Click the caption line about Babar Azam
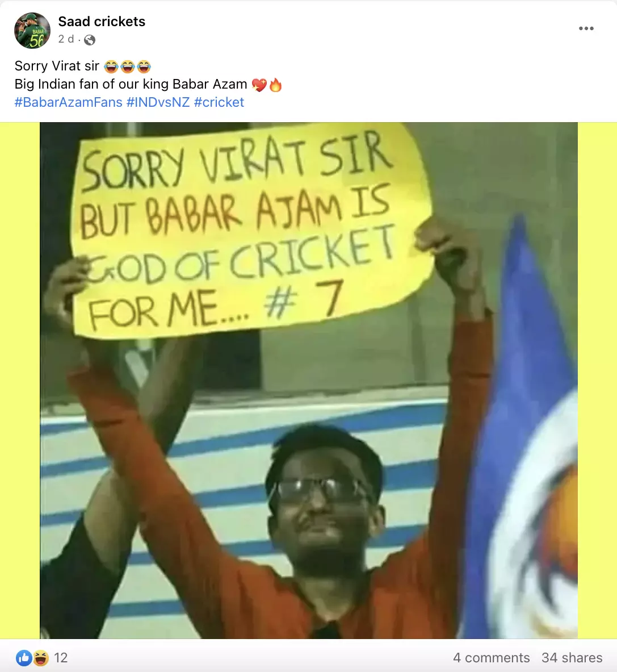The width and height of the screenshot is (617, 672). (x=148, y=85)
